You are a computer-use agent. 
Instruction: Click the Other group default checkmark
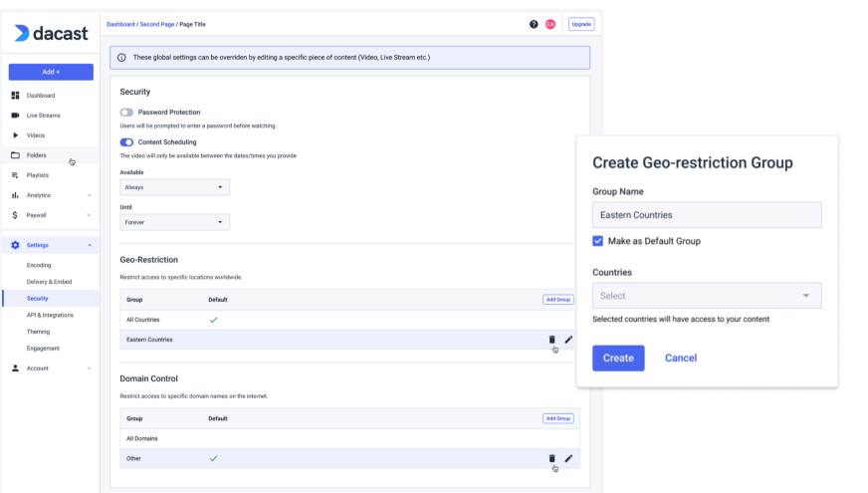tap(214, 459)
